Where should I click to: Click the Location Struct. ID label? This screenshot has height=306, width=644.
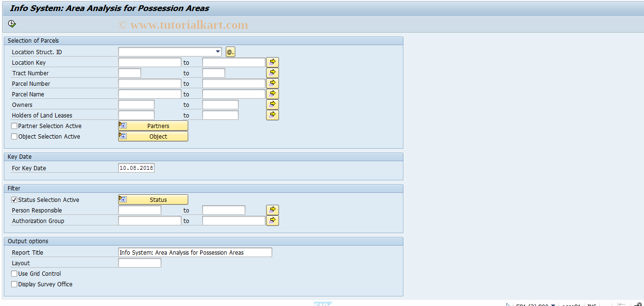click(37, 52)
